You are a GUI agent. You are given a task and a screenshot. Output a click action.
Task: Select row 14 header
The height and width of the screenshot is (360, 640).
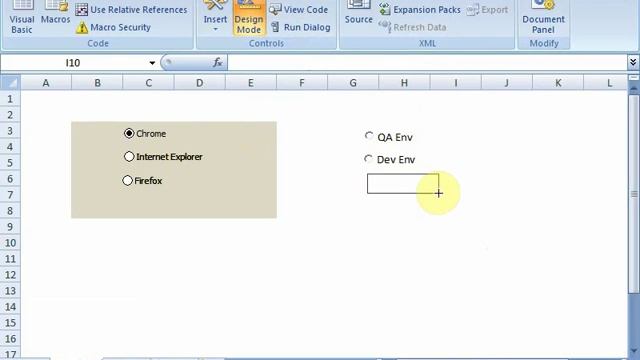[x=10, y=307]
